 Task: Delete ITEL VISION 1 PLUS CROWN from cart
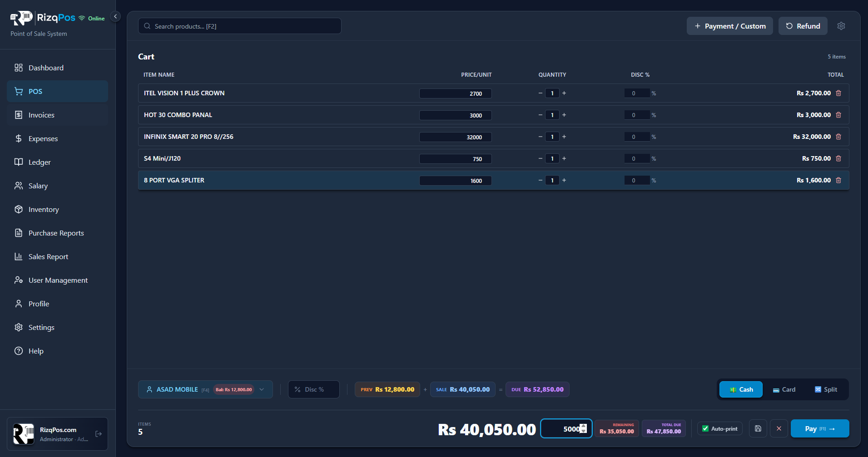coord(838,93)
